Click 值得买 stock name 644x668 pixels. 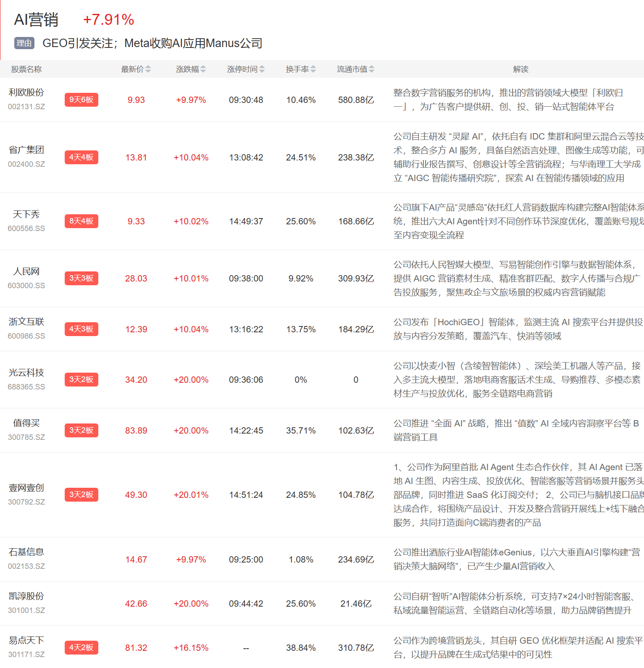click(x=26, y=423)
